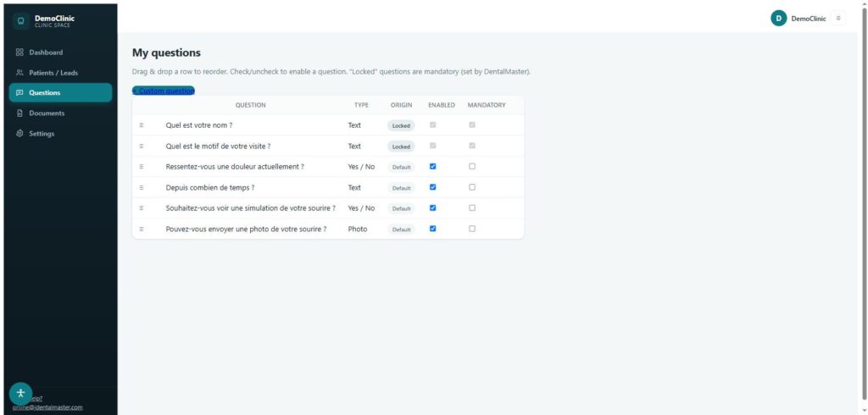Click the Default badge for pain question

pos(401,167)
